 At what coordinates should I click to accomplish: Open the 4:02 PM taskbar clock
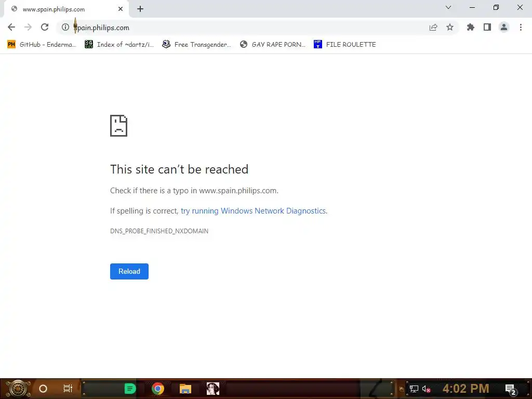465,389
